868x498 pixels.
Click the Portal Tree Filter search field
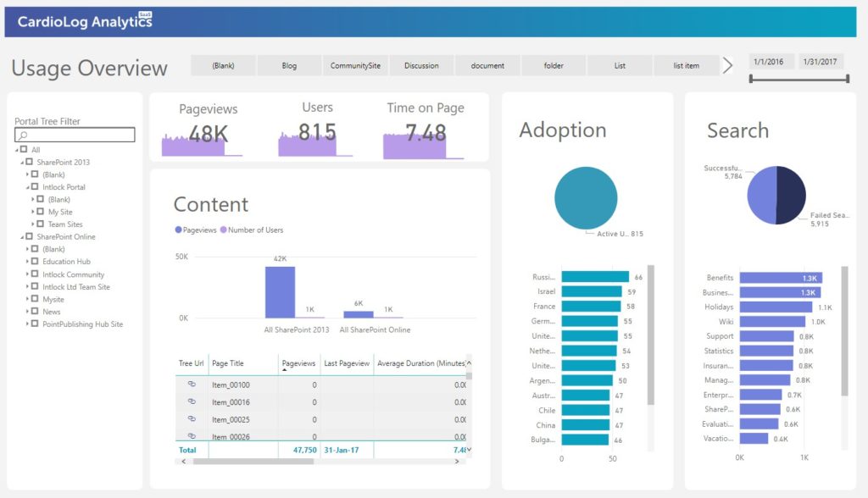pyautogui.click(x=75, y=135)
